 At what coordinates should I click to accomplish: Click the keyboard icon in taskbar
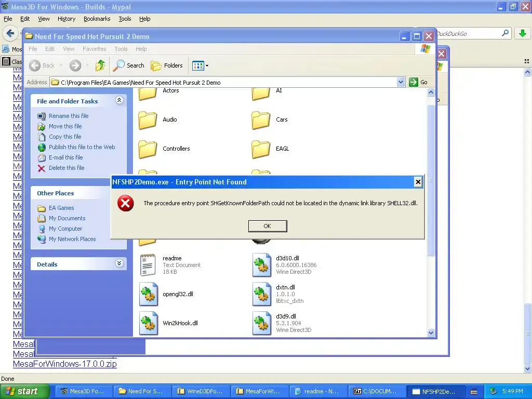pyautogui.click(x=474, y=392)
